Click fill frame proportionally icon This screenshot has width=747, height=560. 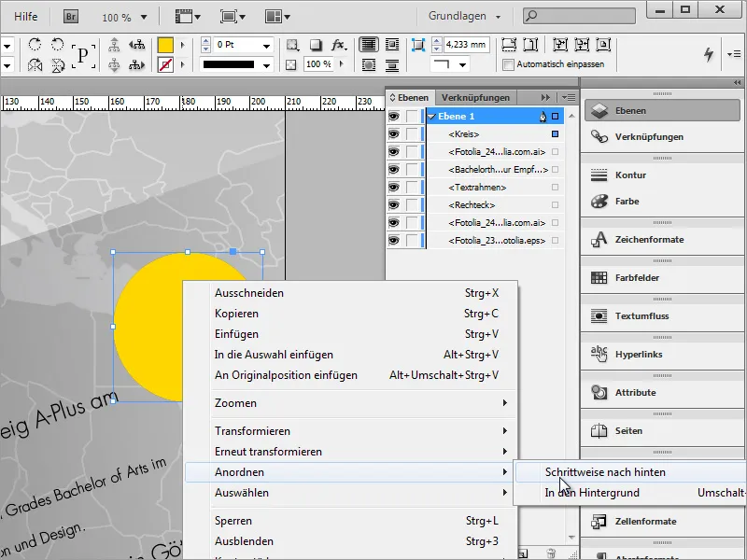coord(509,45)
